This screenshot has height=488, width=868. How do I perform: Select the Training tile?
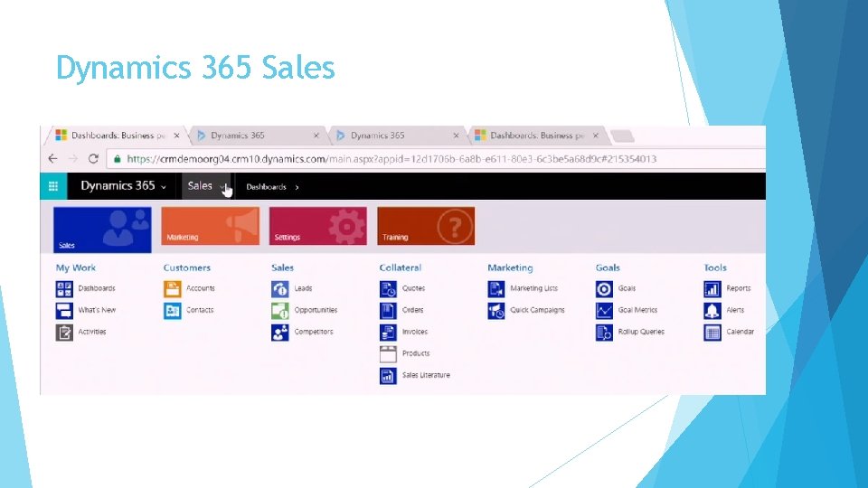coord(426,226)
